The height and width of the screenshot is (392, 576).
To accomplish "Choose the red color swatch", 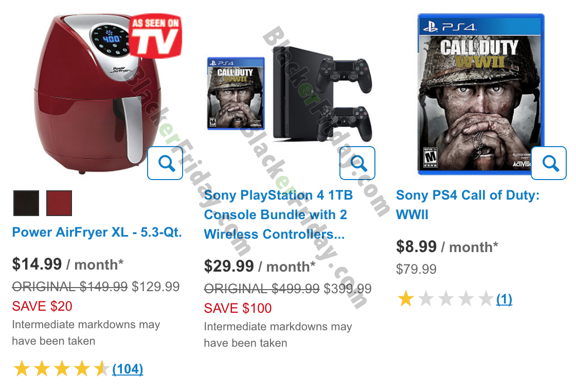I will pos(59,203).
